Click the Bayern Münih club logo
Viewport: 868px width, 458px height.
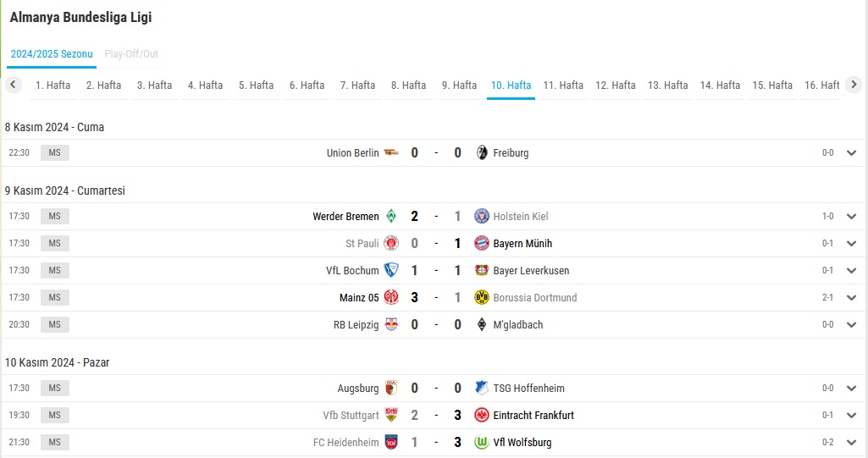[482, 243]
